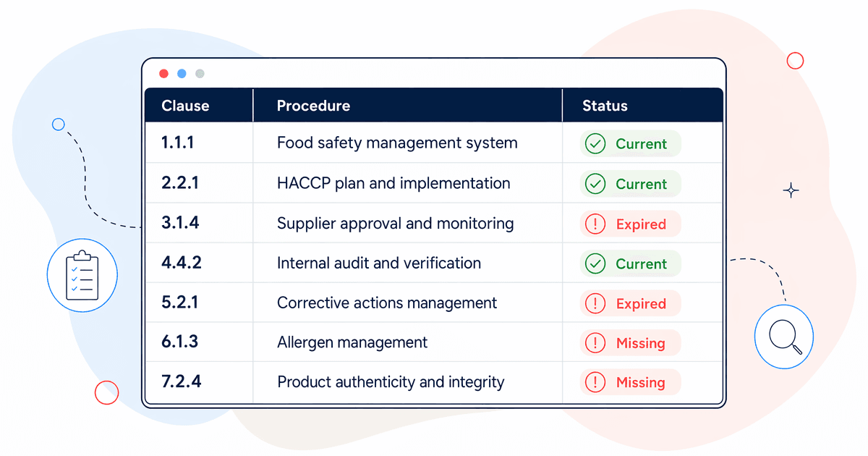Click the magnifying glass search icon
The width and height of the screenshot is (868, 456).
[x=784, y=337]
